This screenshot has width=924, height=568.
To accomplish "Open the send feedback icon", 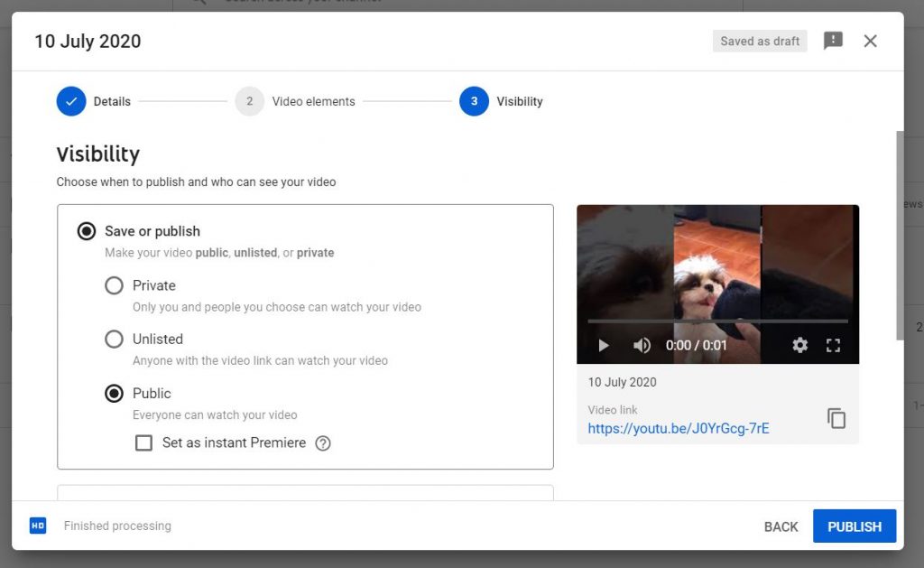I will (833, 41).
